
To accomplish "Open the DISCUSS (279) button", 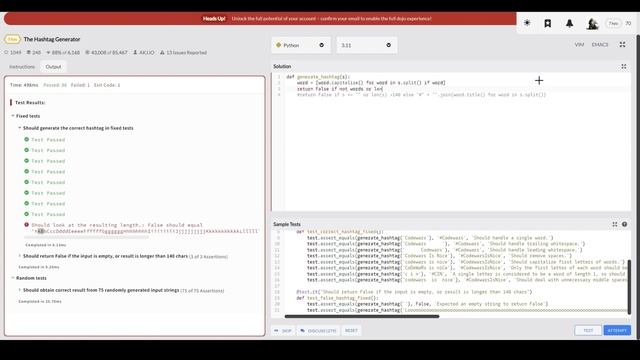I will (x=318, y=331).
